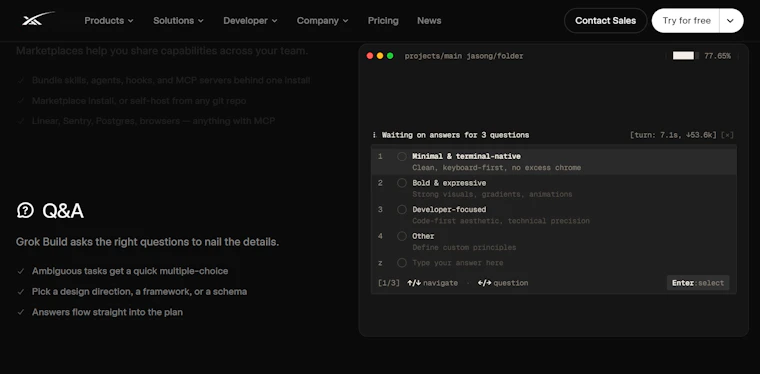This screenshot has width=760, height=374.
Task: Click the Q&A speech bubble icon
Action: pos(25,210)
